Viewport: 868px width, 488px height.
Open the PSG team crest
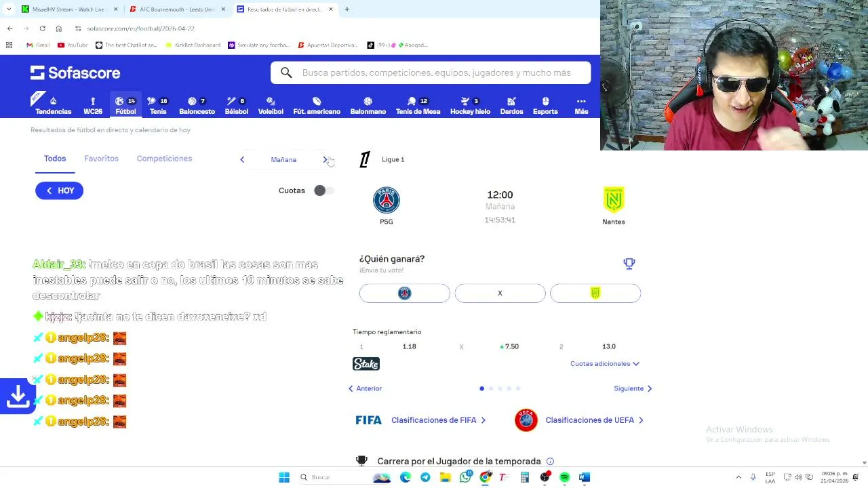pyautogui.click(x=387, y=200)
